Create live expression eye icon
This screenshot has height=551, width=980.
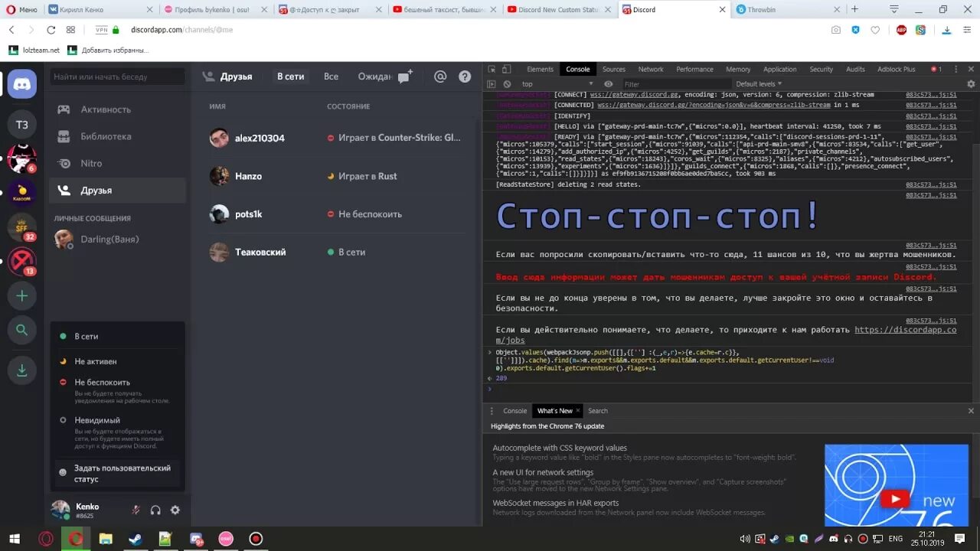(608, 84)
